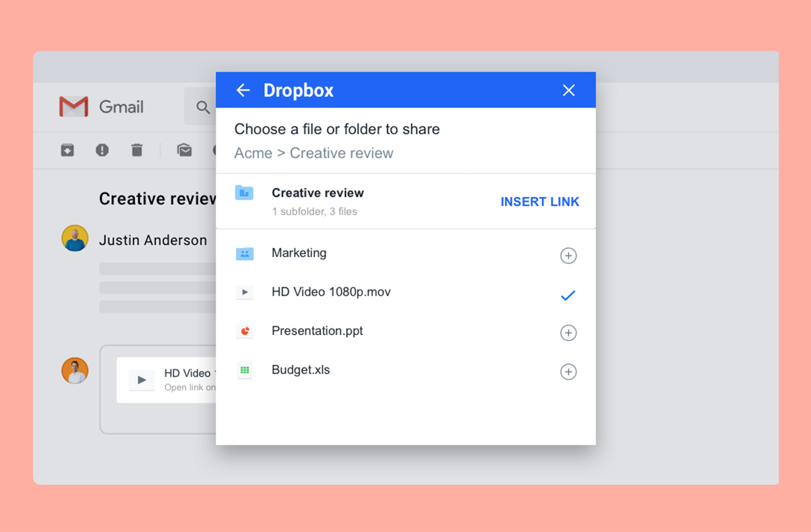Select the add button for Presentation.ppt
Image resolution: width=811 pixels, height=532 pixels.
[567, 331]
